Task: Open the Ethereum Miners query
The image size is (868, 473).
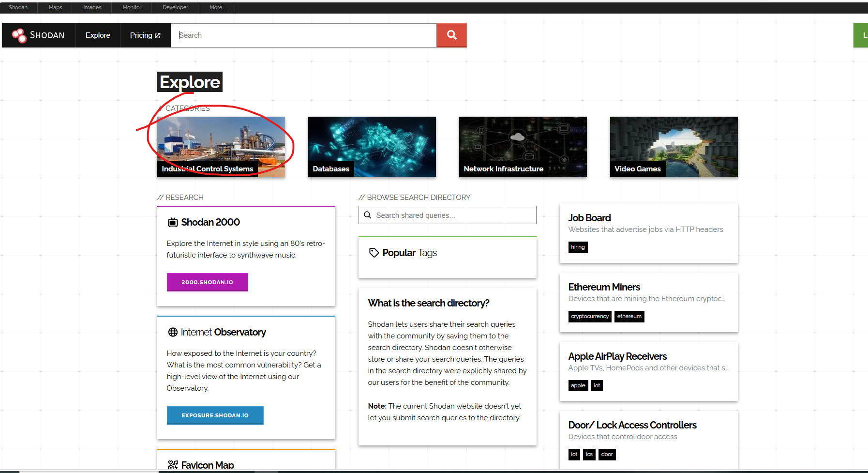Action: [604, 287]
